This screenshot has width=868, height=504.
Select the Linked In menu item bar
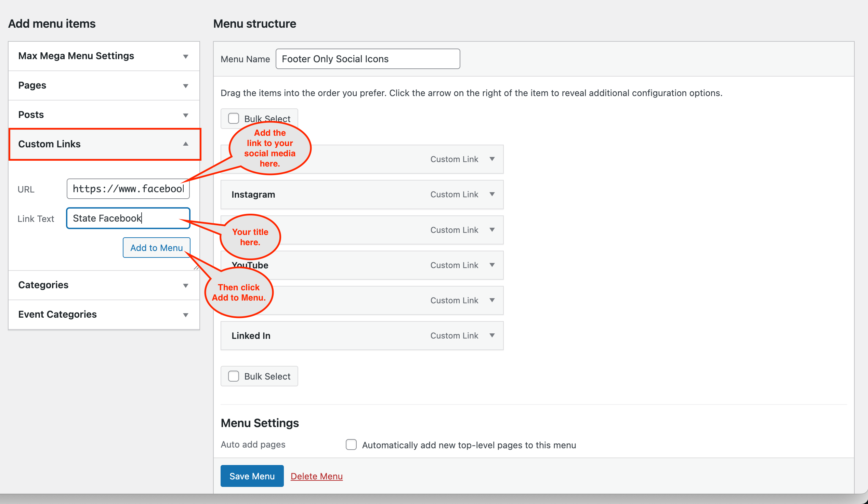344,336
